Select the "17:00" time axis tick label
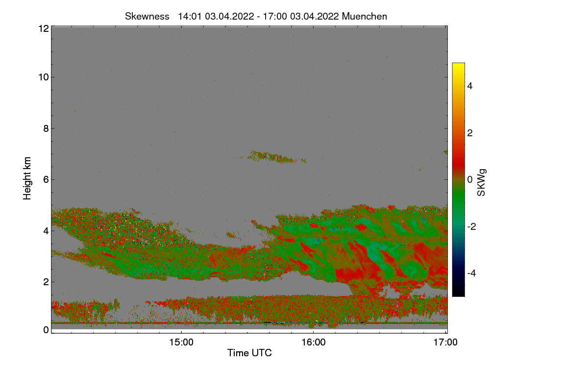The width and height of the screenshot is (588, 392). click(446, 343)
